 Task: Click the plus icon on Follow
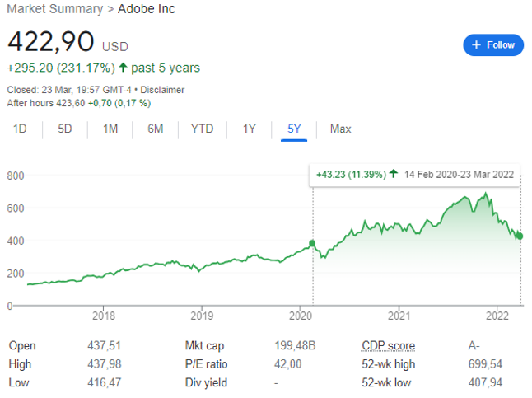point(475,44)
